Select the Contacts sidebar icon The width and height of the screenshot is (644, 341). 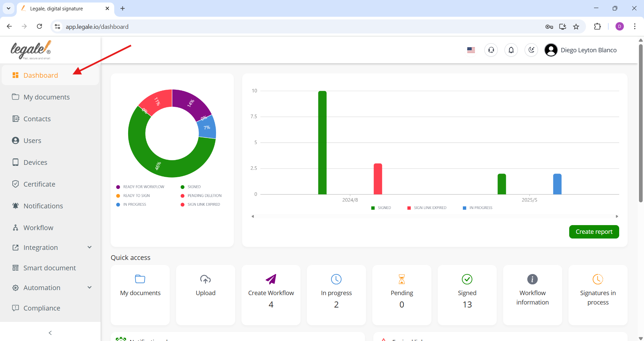pyautogui.click(x=15, y=119)
